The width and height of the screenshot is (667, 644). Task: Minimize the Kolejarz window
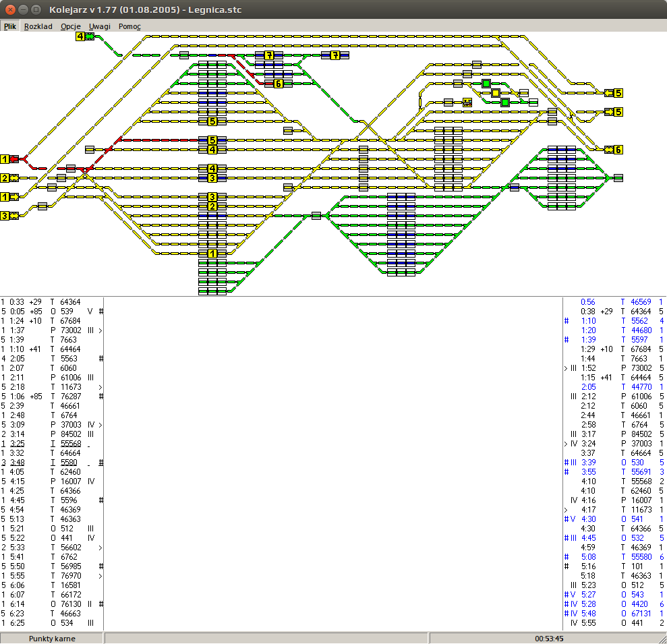(24, 9)
